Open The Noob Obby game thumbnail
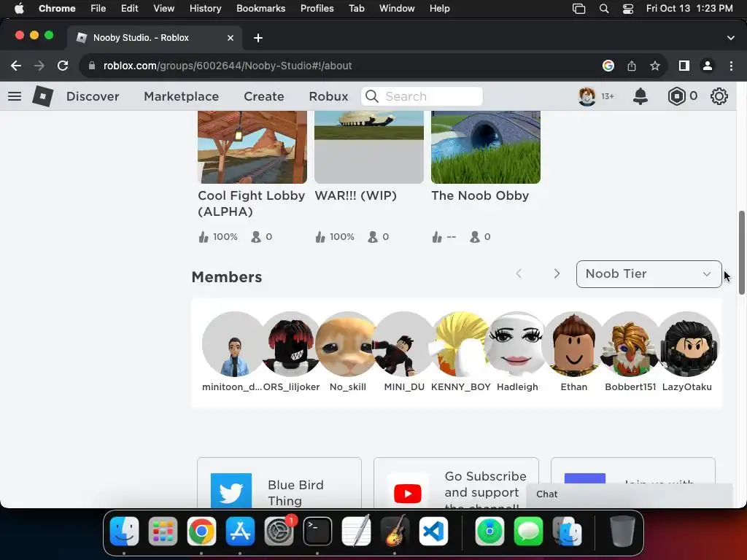Image resolution: width=747 pixels, height=560 pixels. click(x=485, y=147)
